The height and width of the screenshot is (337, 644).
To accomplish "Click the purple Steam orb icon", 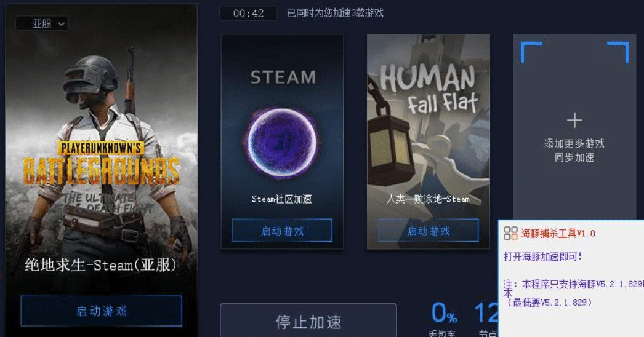I will [x=282, y=142].
